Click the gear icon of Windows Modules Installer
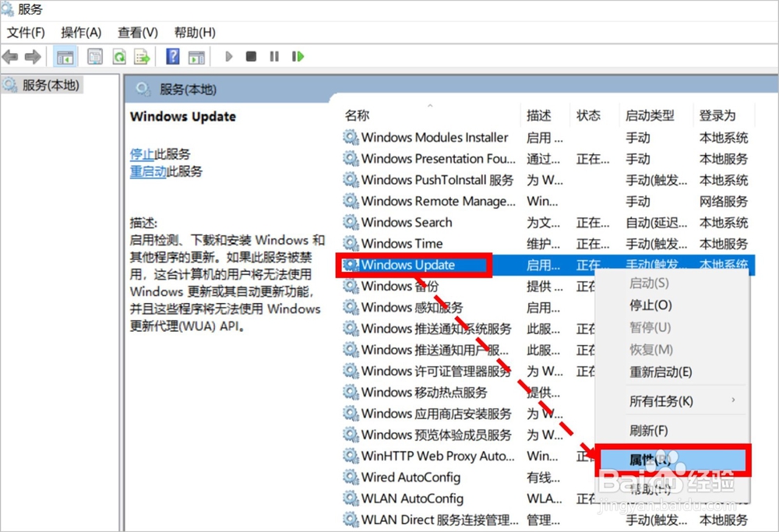 click(351, 137)
